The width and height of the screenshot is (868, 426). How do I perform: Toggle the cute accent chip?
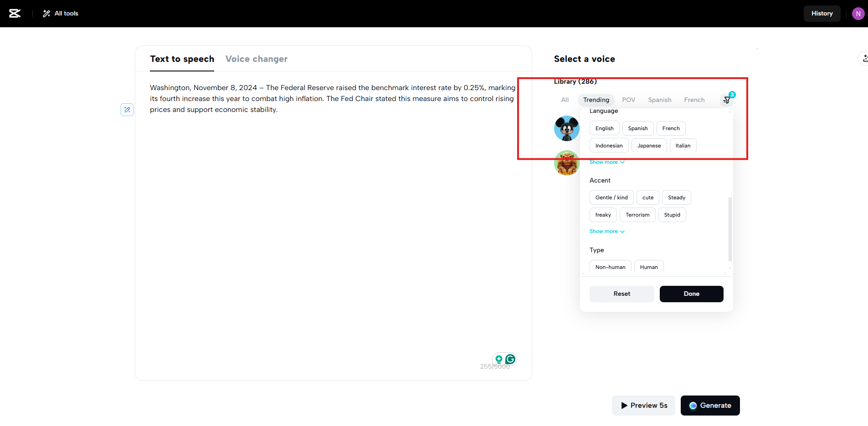648,198
